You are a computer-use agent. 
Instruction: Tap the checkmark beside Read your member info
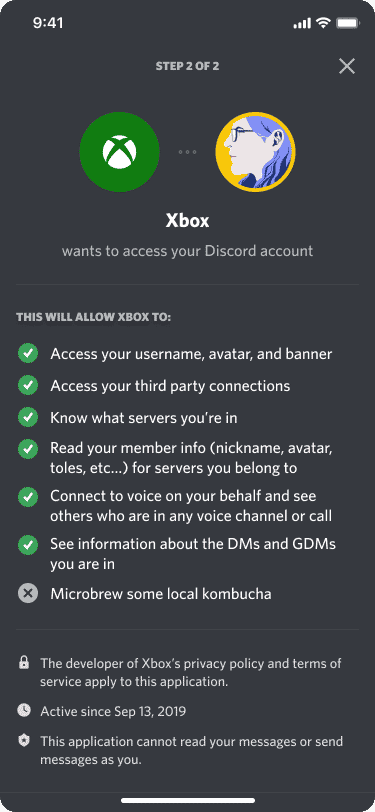(28, 450)
